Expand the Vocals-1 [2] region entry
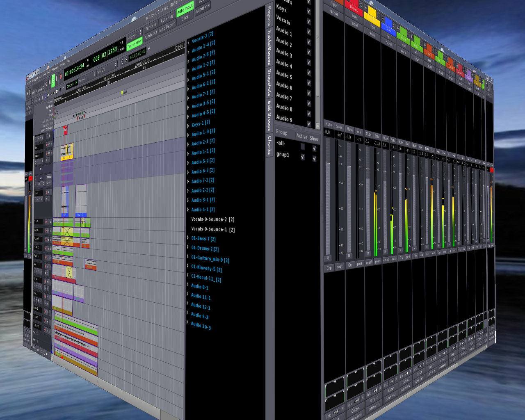525x420 pixels. pos(189,42)
